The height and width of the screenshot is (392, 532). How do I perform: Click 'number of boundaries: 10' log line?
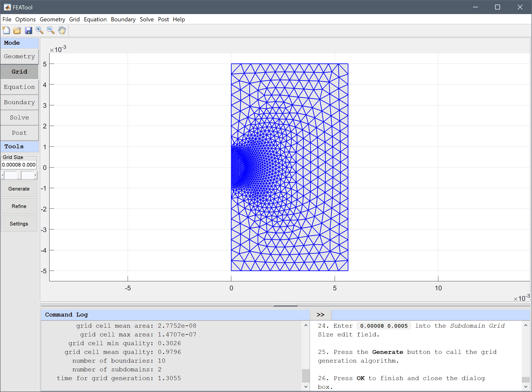coord(119,361)
